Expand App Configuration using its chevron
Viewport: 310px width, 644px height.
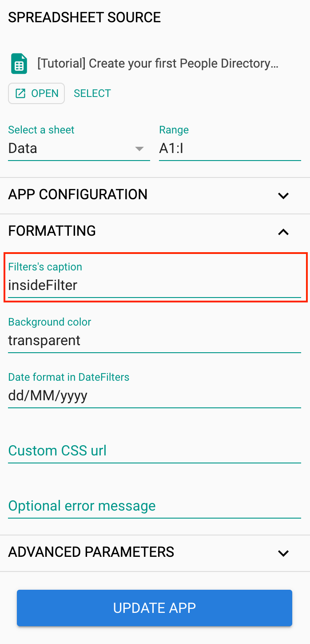[x=283, y=195]
